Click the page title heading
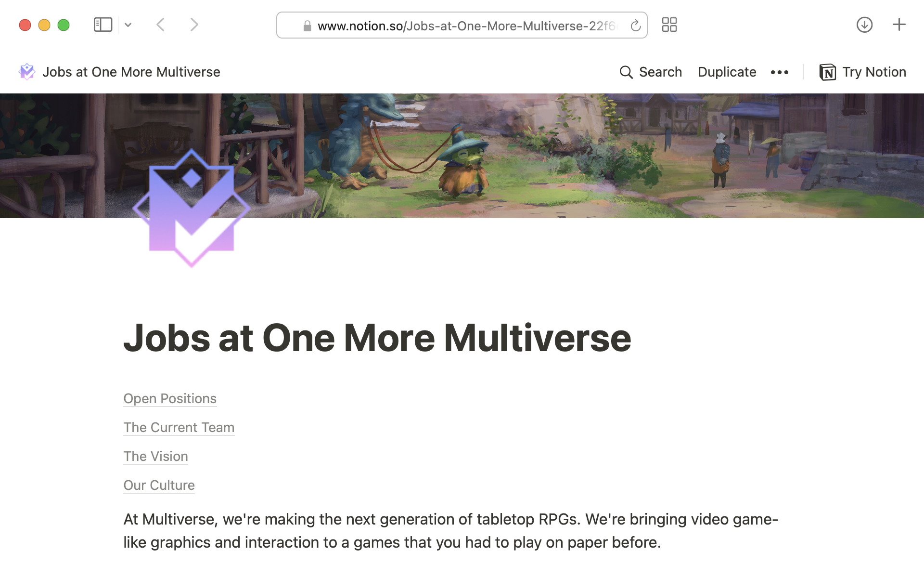The width and height of the screenshot is (924, 578). pyautogui.click(x=377, y=338)
